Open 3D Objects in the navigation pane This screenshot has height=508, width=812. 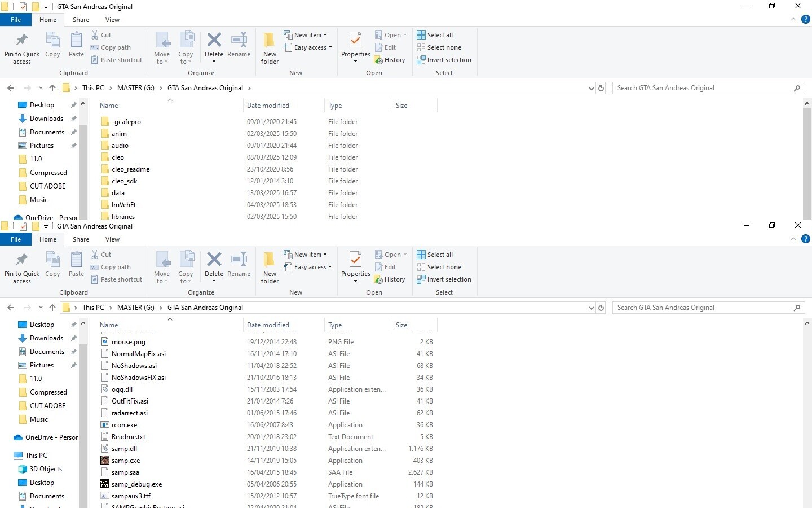click(x=46, y=469)
